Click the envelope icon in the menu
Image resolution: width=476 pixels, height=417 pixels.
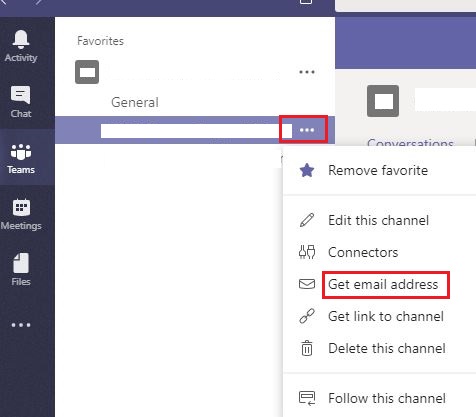[307, 284]
